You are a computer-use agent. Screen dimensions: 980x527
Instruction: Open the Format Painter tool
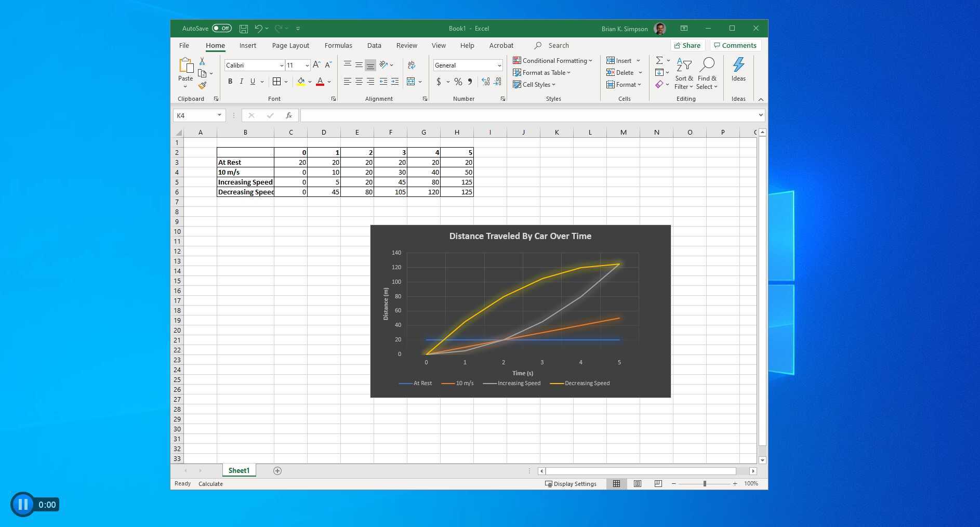coord(203,86)
